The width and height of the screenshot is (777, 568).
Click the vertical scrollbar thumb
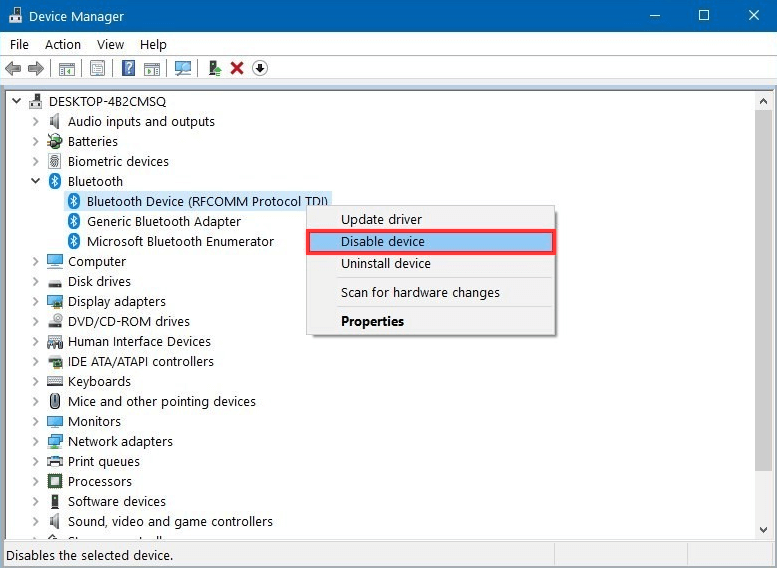pos(763,290)
